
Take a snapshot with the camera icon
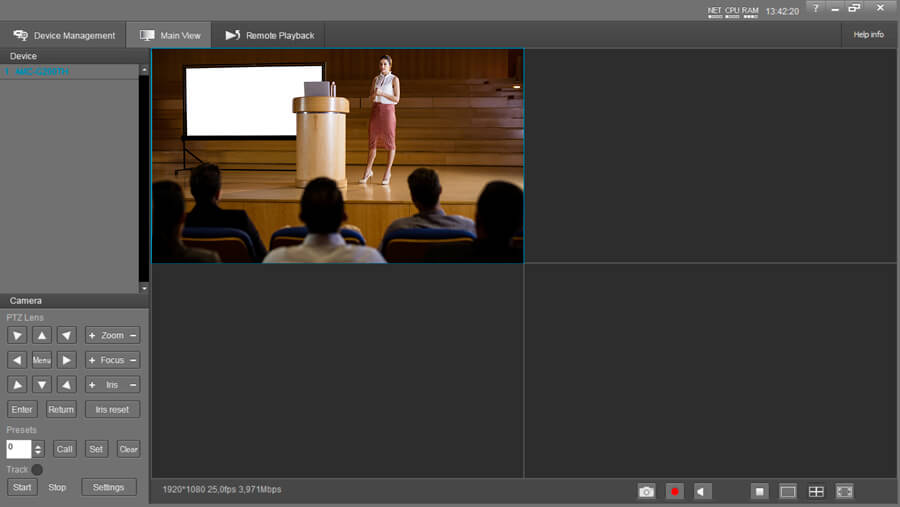point(646,491)
